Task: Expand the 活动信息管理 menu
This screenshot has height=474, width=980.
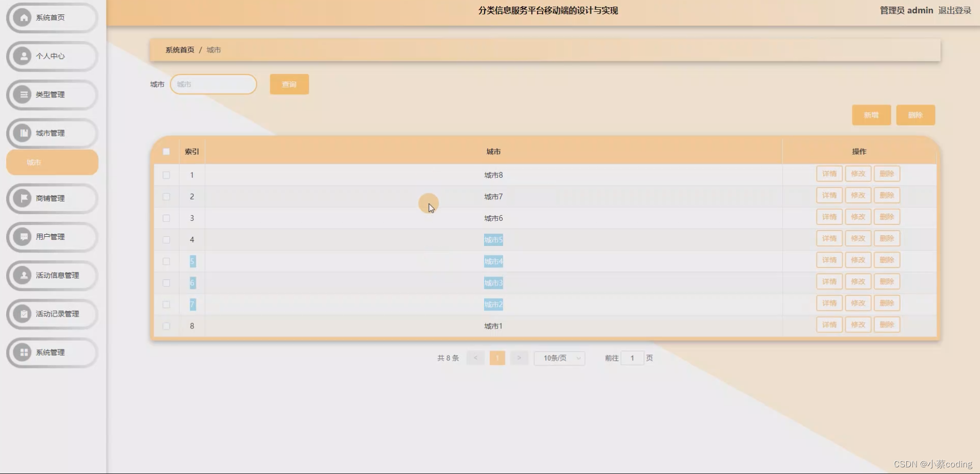Action: [52, 275]
